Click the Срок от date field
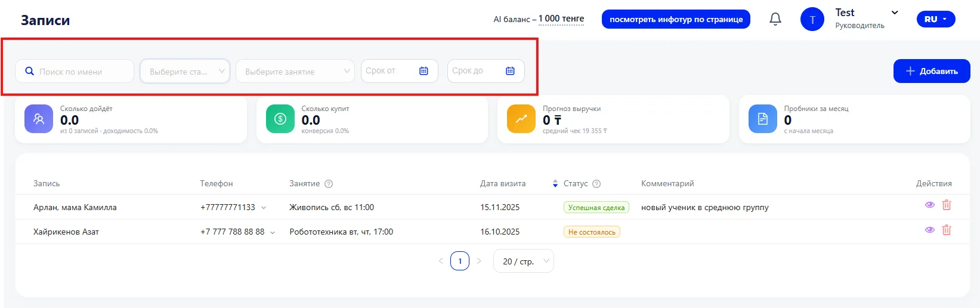 click(400, 70)
